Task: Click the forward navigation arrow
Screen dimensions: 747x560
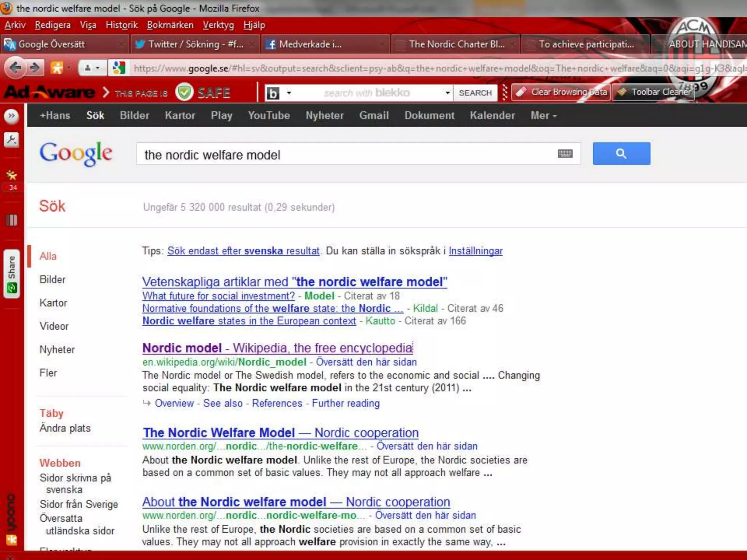Action: [35, 68]
